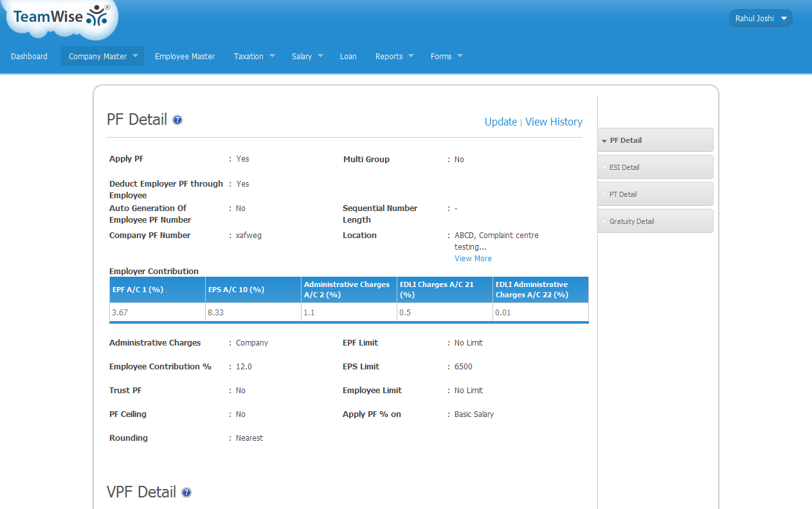Go to Dashboard

click(29, 56)
